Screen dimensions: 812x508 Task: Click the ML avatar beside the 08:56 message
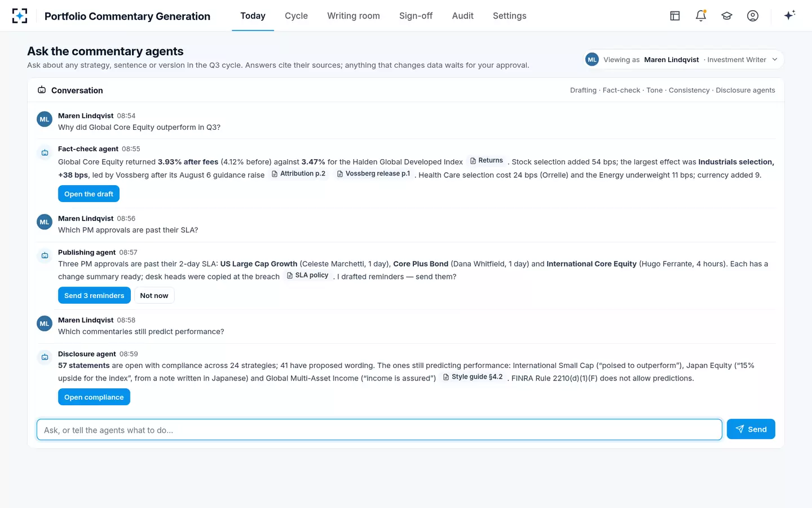[45, 222]
